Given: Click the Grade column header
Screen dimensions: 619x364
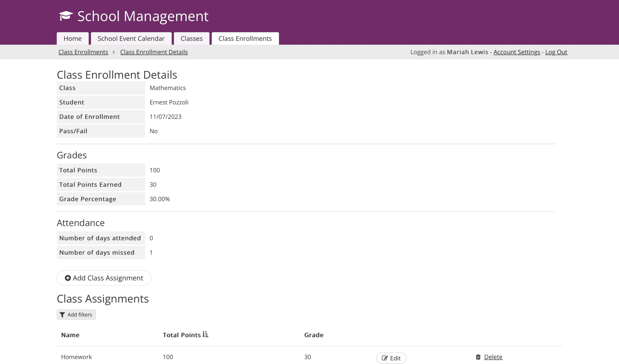Looking at the screenshot, I should click(x=313, y=335).
